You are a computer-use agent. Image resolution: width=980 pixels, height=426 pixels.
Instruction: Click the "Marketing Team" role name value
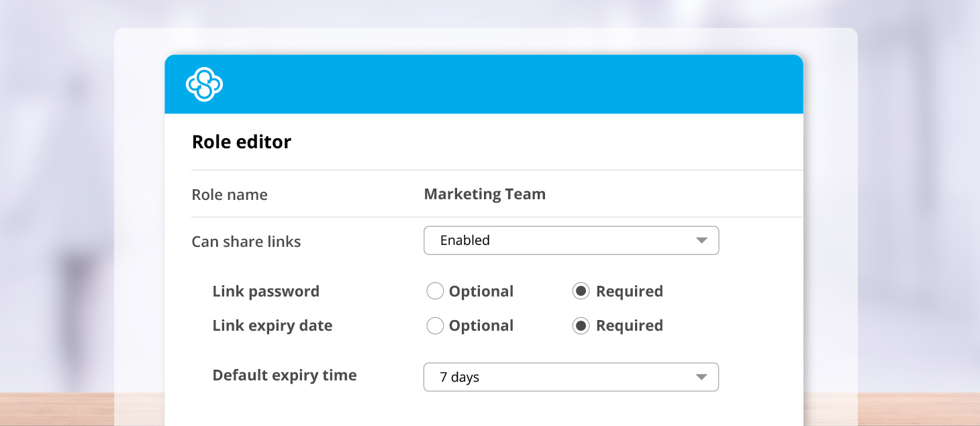coord(485,194)
